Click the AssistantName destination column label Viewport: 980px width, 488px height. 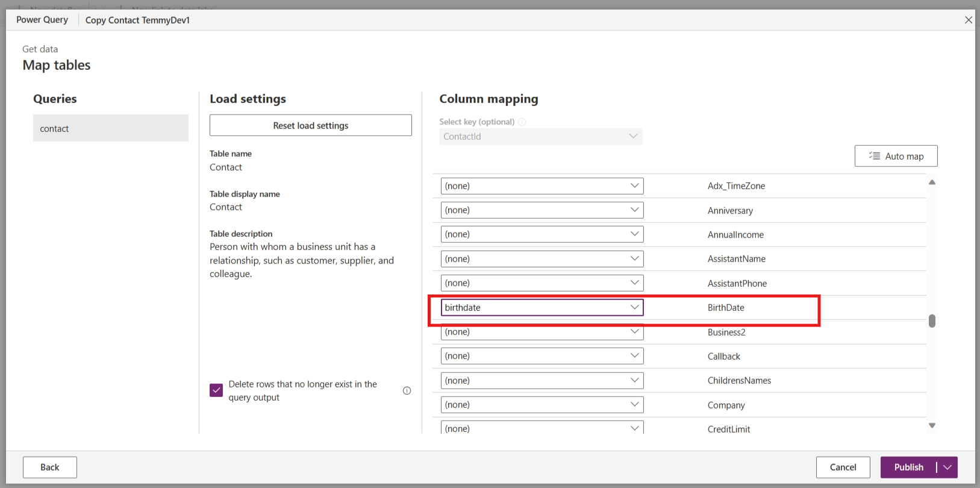click(737, 258)
